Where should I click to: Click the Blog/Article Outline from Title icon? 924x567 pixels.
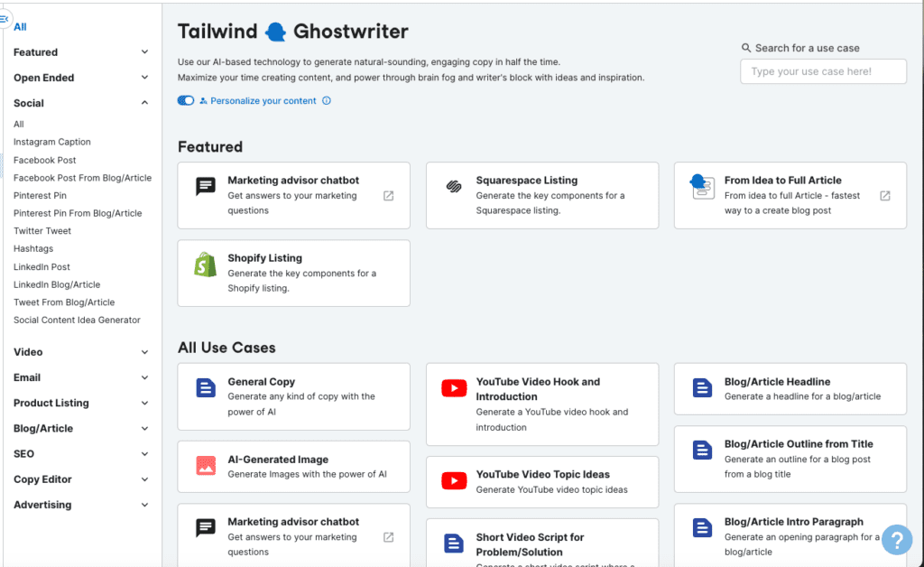[x=702, y=451]
